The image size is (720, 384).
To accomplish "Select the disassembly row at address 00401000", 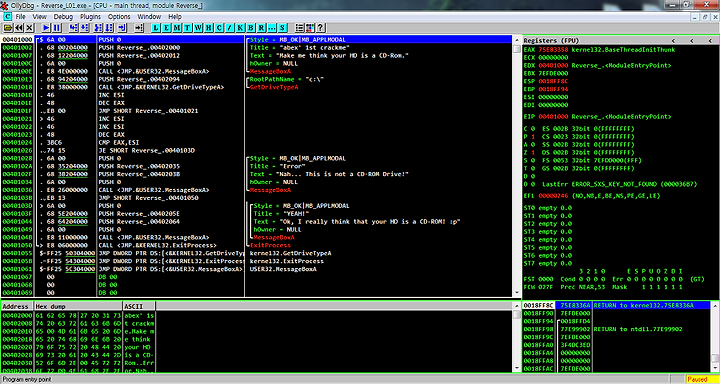I will coord(256,40).
